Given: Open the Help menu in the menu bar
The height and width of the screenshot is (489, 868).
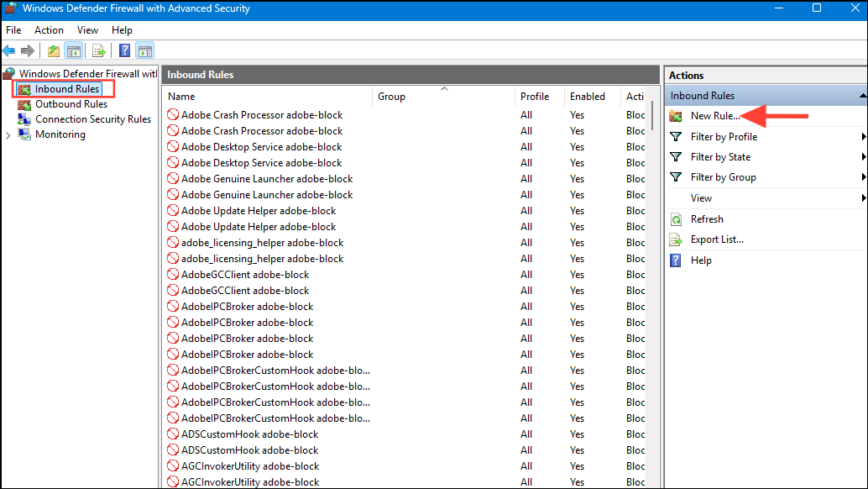Looking at the screenshot, I should click(122, 30).
